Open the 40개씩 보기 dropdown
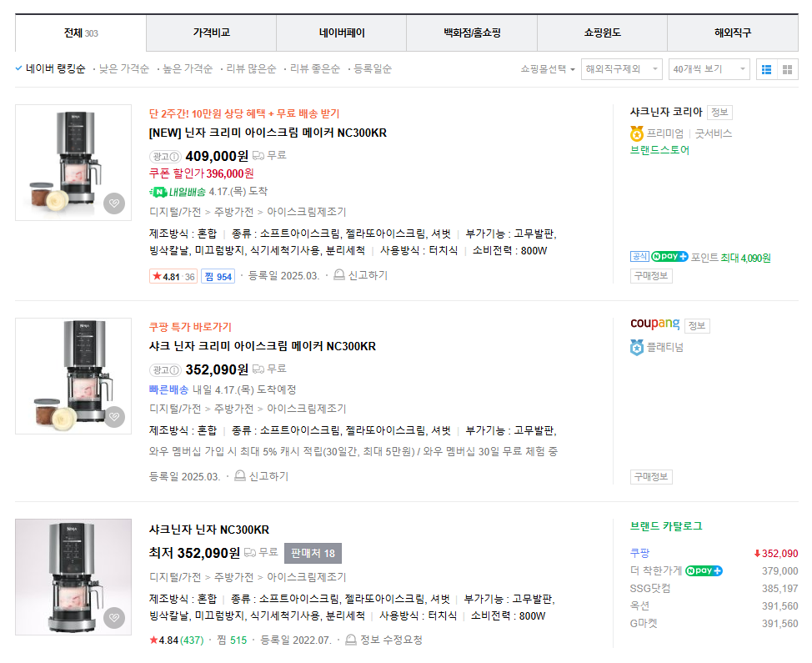Image resolution: width=812 pixels, height=663 pixels. point(709,69)
